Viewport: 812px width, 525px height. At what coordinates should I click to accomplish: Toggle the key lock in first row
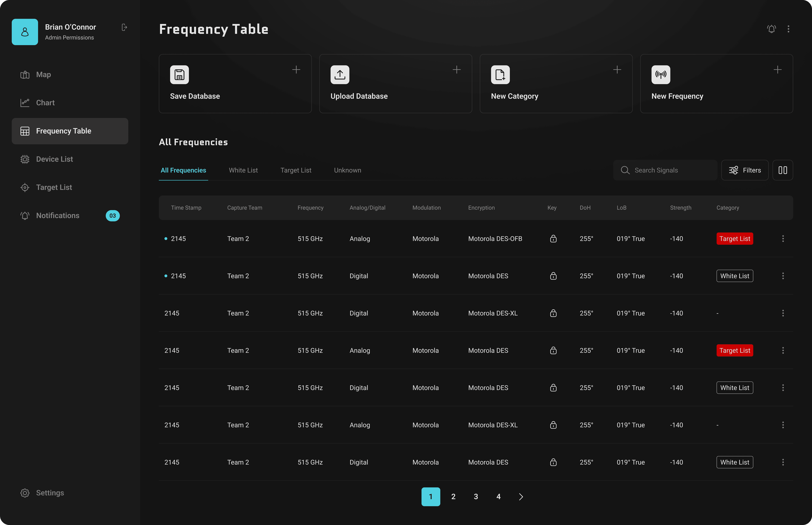tap(553, 239)
